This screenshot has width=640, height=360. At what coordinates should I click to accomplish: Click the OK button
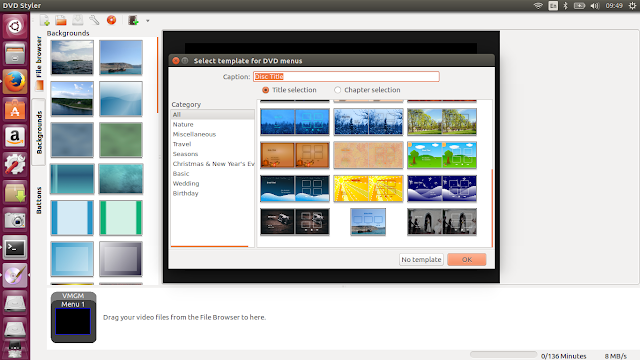[467, 260]
